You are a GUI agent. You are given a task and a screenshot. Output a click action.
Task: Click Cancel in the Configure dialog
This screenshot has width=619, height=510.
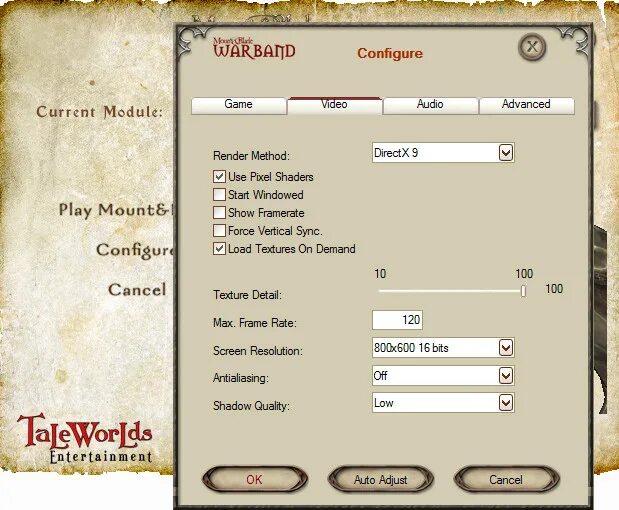[x=506, y=480]
